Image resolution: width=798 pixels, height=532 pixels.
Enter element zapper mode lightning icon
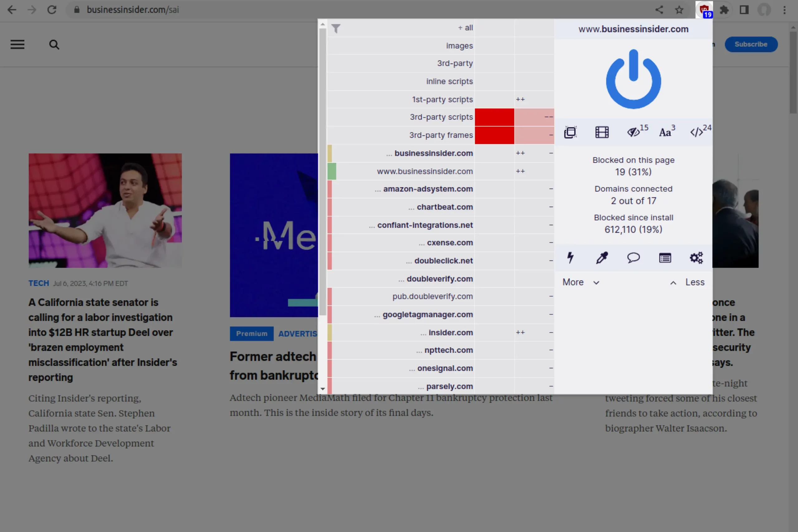pyautogui.click(x=570, y=258)
